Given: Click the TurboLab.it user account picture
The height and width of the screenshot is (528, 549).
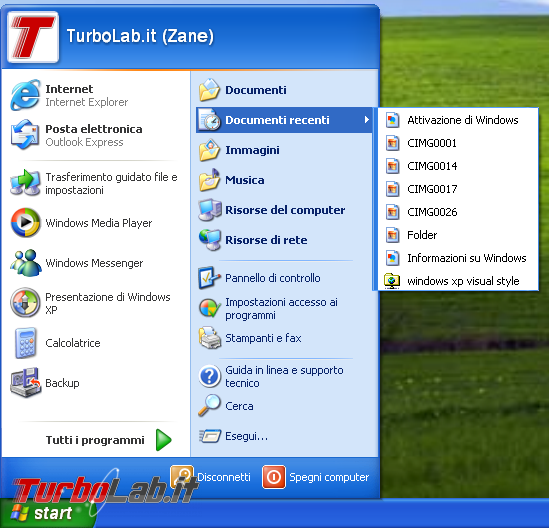Looking at the screenshot, I should [x=33, y=37].
